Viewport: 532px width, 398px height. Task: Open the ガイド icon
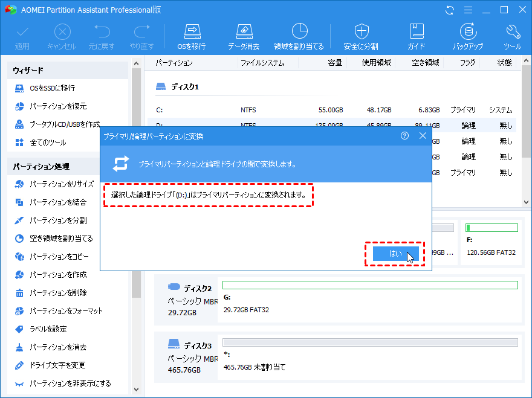click(x=417, y=37)
